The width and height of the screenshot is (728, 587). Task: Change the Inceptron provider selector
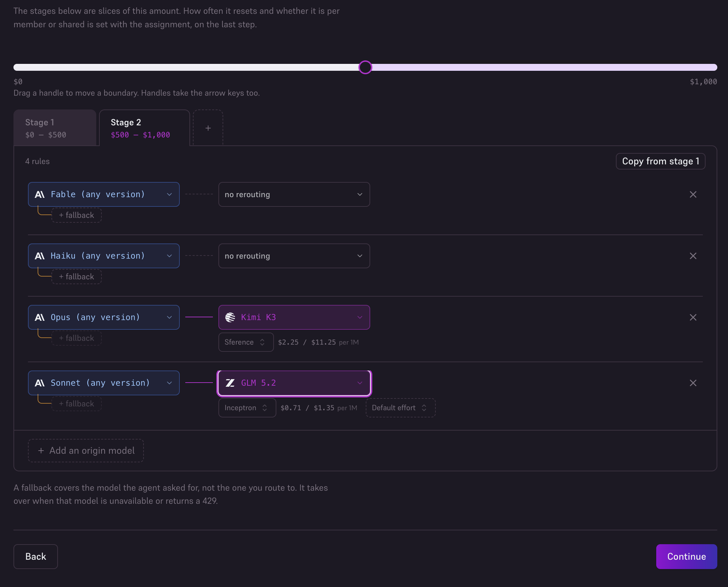pos(247,408)
